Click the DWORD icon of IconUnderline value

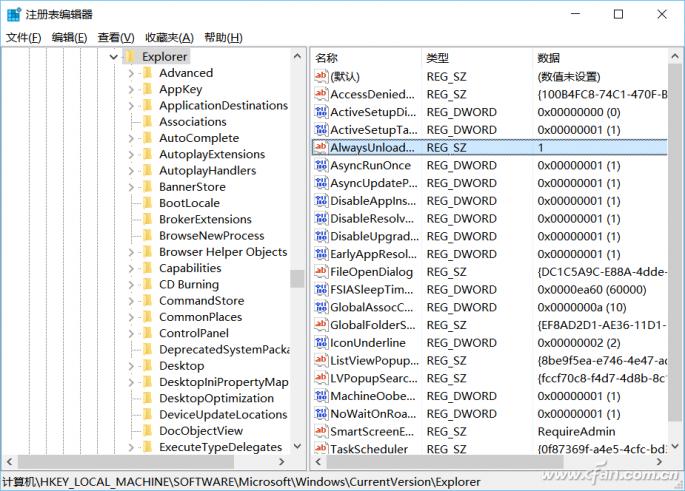click(x=321, y=342)
